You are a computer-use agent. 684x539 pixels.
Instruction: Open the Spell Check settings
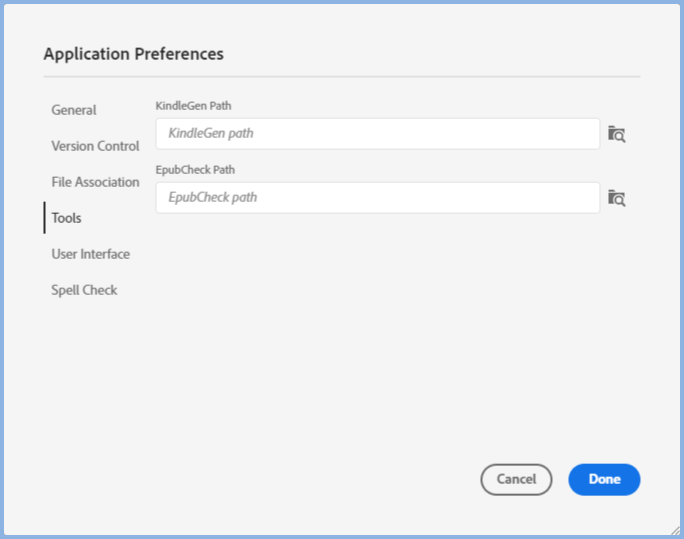(x=84, y=290)
